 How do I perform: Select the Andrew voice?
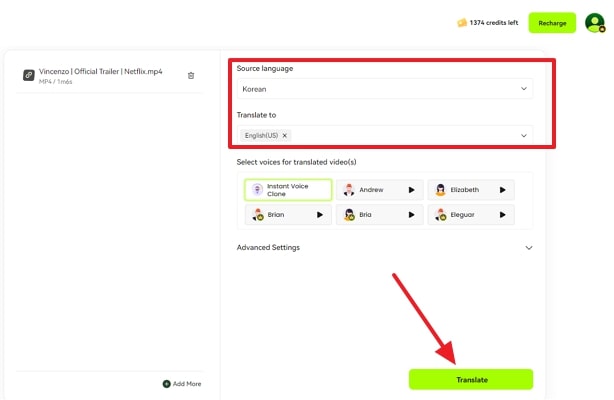379,190
